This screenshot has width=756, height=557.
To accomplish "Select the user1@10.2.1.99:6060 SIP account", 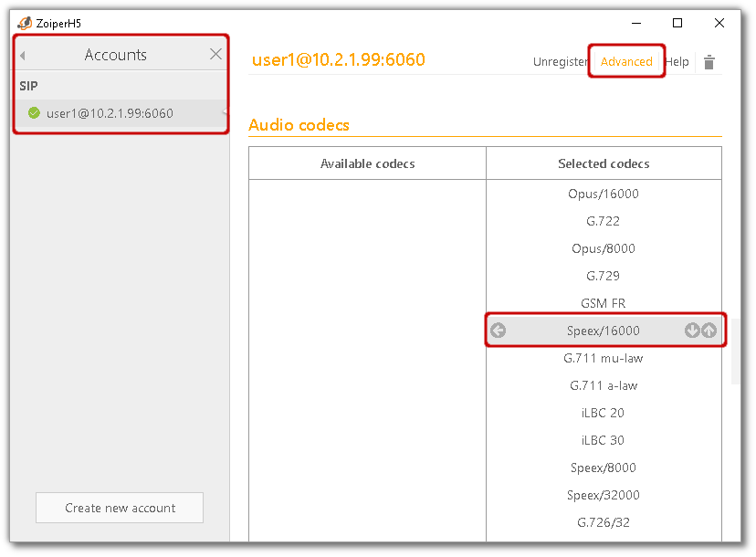I will (x=110, y=113).
